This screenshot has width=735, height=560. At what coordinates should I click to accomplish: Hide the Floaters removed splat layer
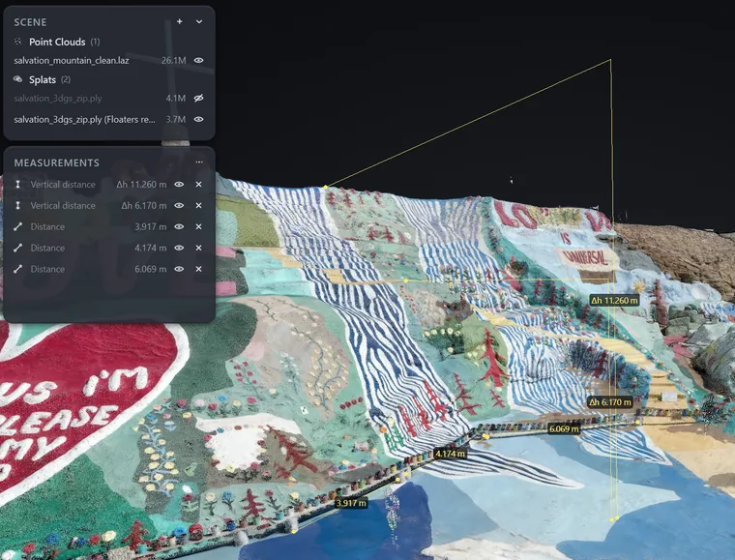click(199, 119)
